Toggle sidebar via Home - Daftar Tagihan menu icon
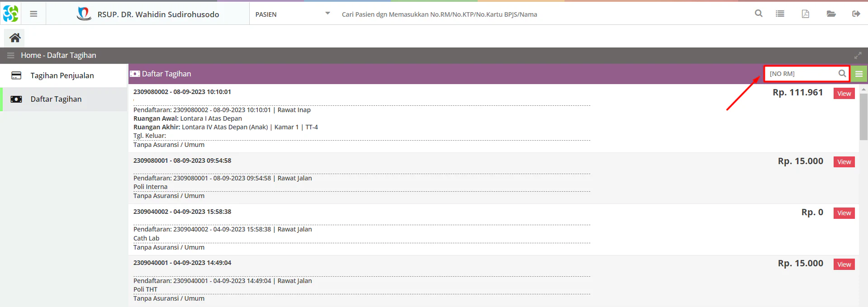 (11, 55)
